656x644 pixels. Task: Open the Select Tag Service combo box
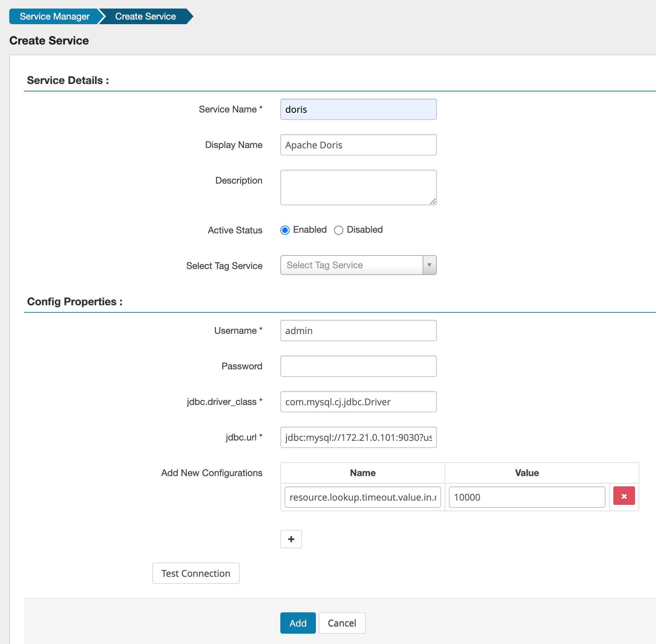coord(352,265)
